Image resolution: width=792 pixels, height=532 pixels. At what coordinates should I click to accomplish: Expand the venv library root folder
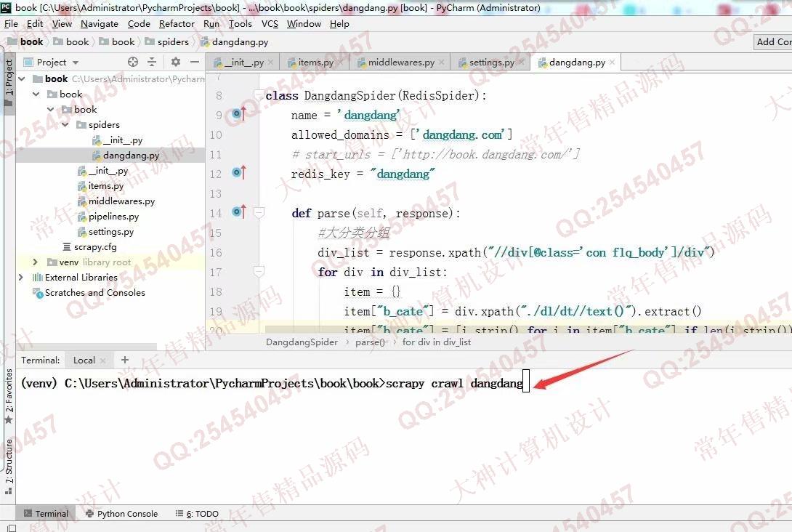point(35,262)
